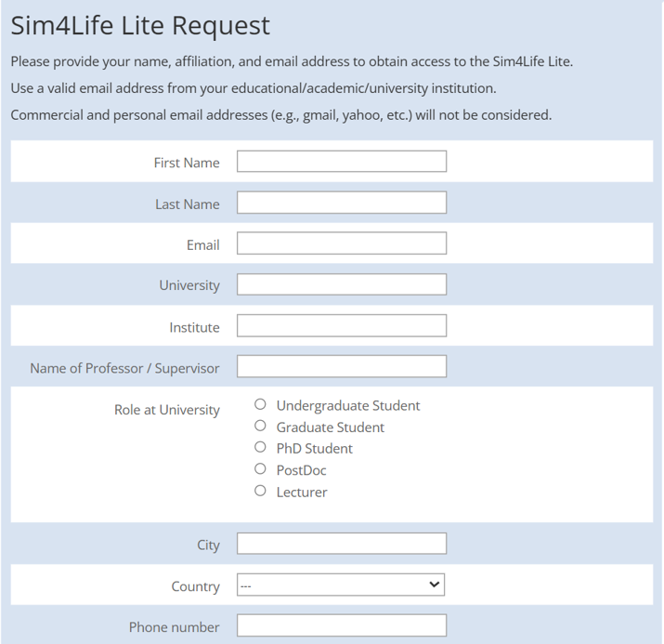This screenshot has height=644, width=664.
Task: Click the University text field
Action: (341, 284)
